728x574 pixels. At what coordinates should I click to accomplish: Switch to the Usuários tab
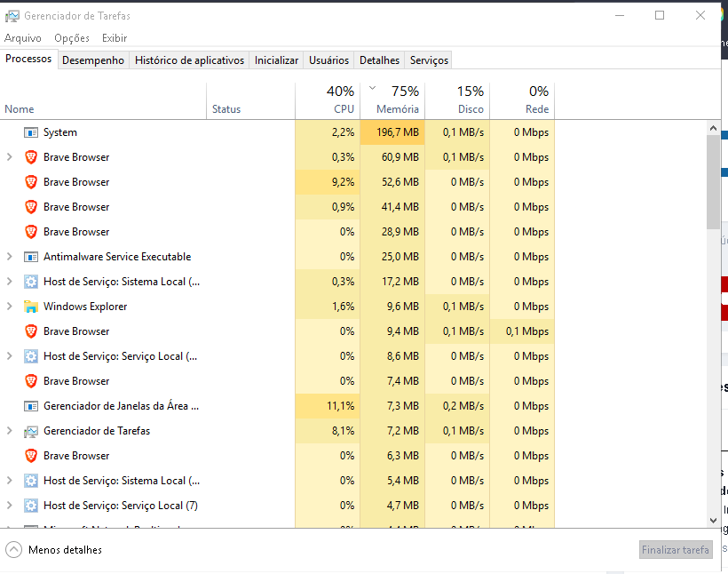coord(328,60)
